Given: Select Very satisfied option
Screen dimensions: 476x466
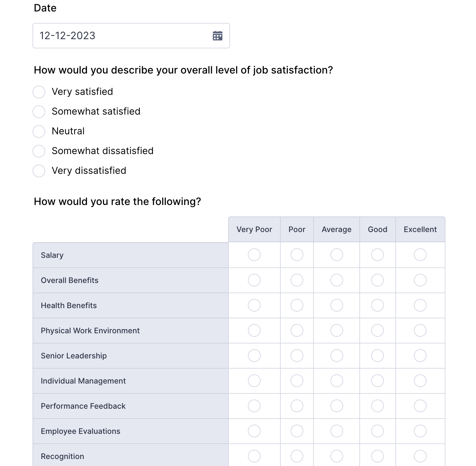Looking at the screenshot, I should (x=39, y=92).
